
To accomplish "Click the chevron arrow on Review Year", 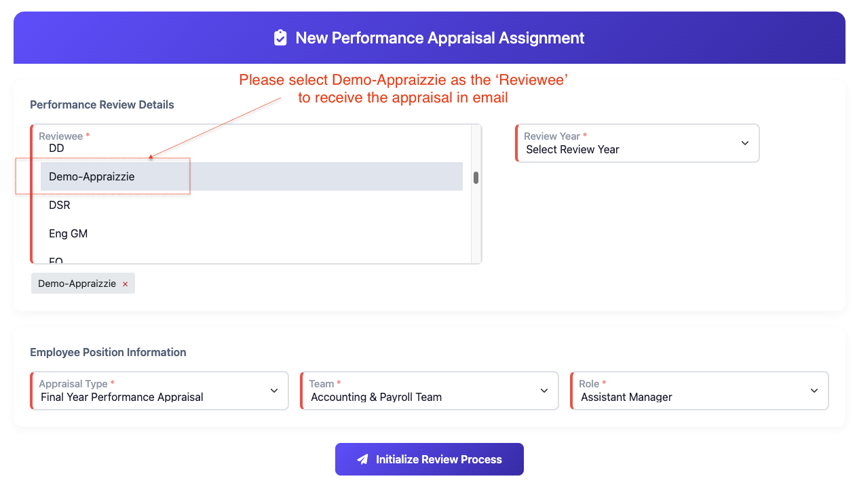I will pyautogui.click(x=745, y=143).
